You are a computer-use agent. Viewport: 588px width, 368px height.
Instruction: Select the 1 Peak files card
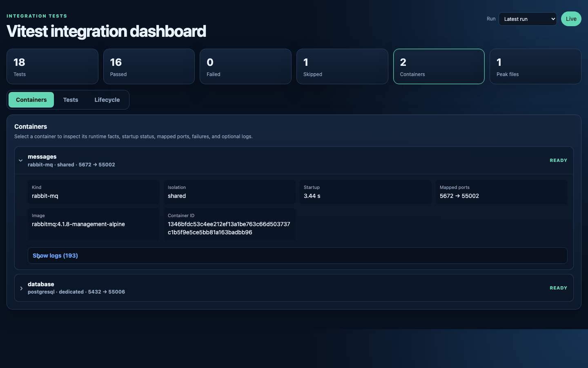(535, 66)
